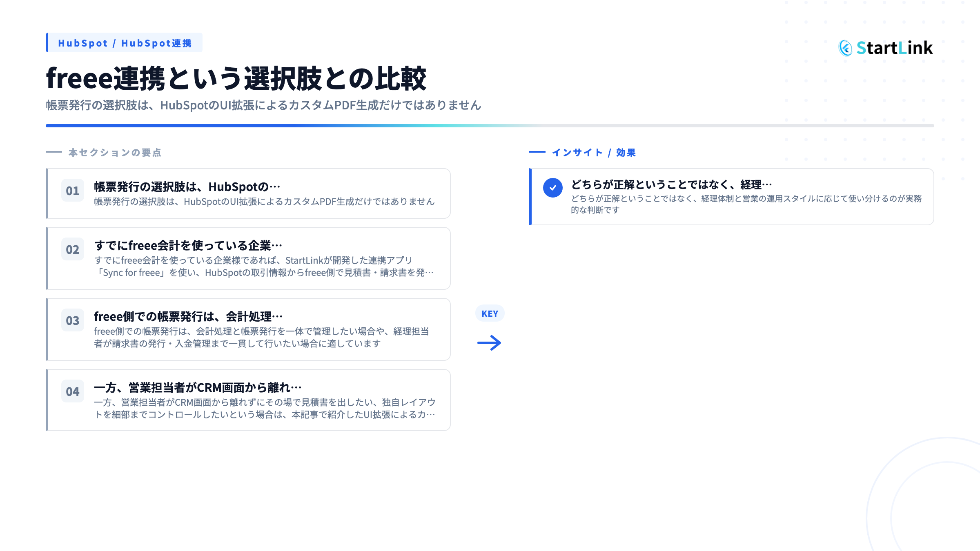980x551 pixels.
Task: Click card 04 description about 独自レイアウト
Action: [265, 409]
